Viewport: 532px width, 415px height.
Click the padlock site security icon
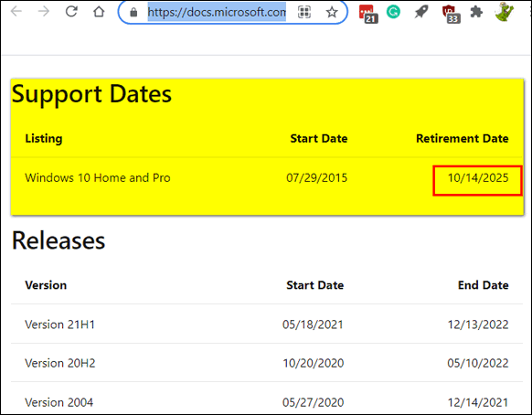pos(133,13)
